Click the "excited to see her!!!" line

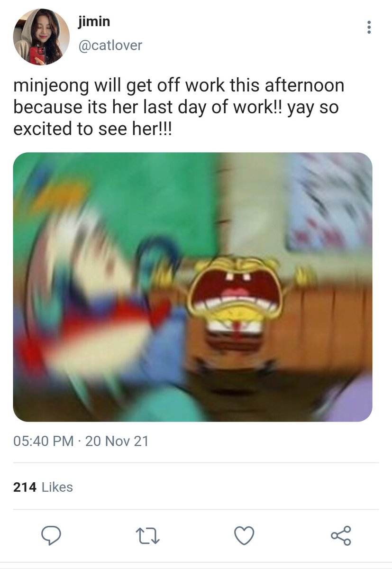pyautogui.click(x=92, y=128)
